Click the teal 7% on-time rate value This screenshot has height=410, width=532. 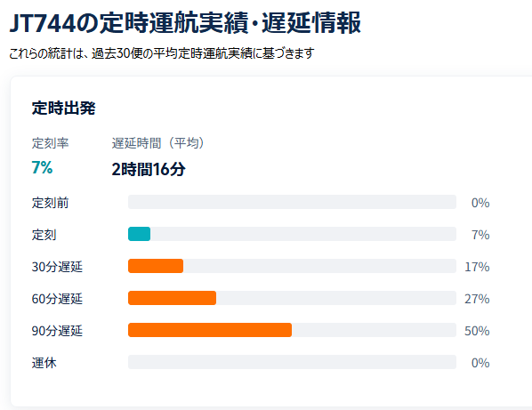coord(42,167)
